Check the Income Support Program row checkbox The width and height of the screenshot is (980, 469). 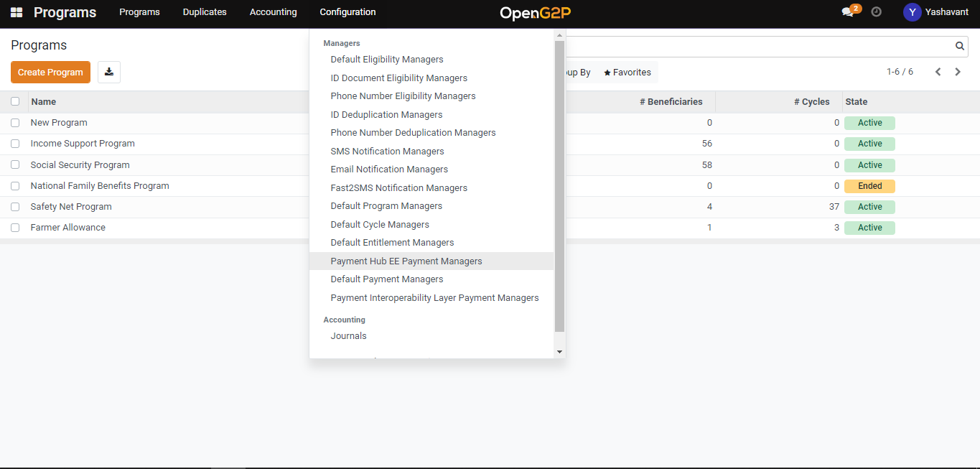[x=15, y=144]
